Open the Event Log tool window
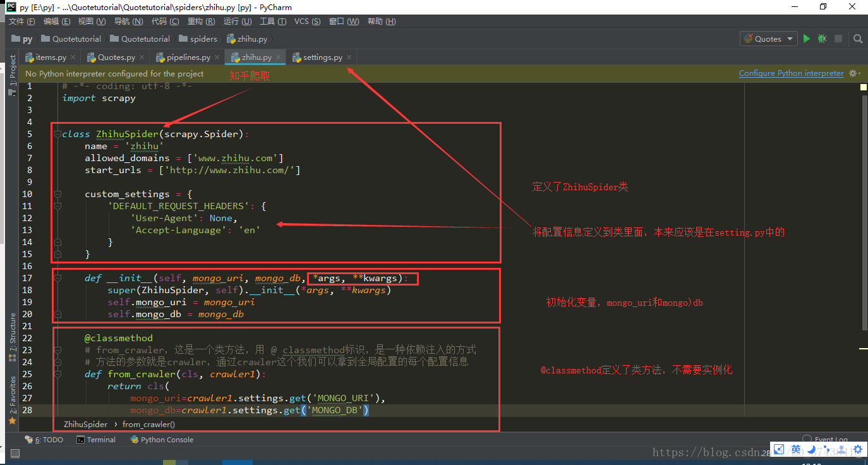Screen dimensions: 868x465 tap(825, 440)
